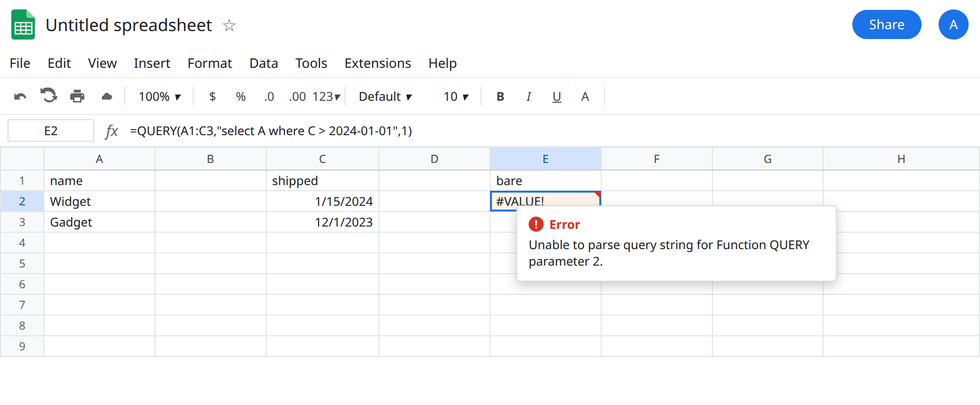The width and height of the screenshot is (980, 405).
Task: Open the 123 number format dropdown
Action: (x=326, y=97)
